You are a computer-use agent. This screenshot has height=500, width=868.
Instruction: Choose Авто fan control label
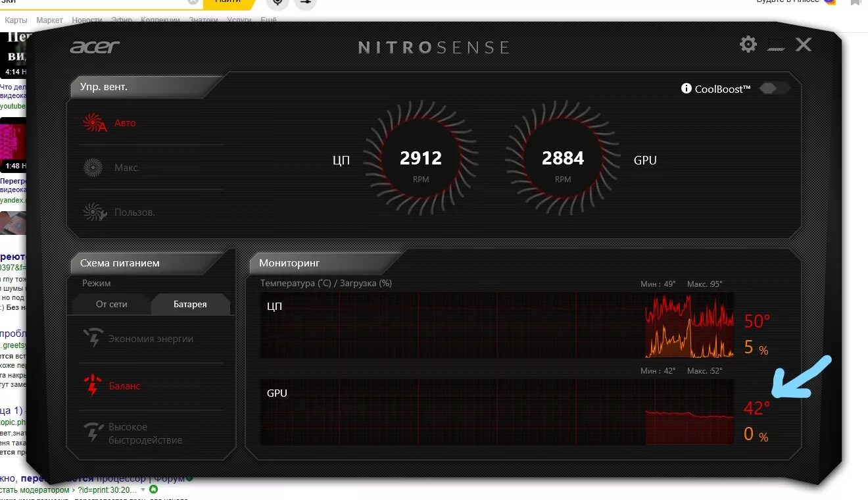tap(125, 123)
